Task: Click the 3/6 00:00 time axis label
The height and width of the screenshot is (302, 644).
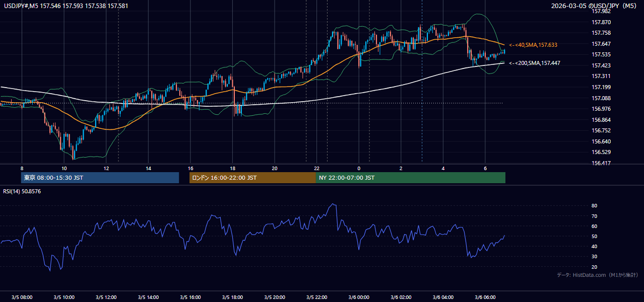Action: (x=359, y=297)
